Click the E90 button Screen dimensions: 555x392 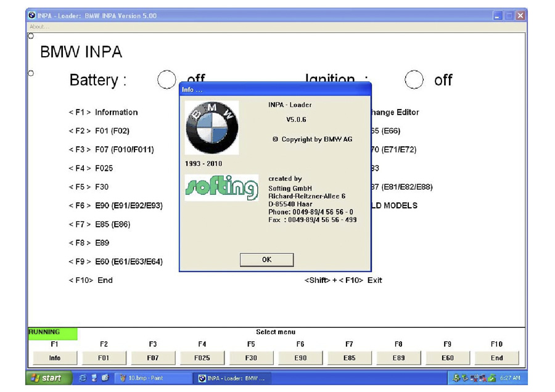click(x=300, y=357)
